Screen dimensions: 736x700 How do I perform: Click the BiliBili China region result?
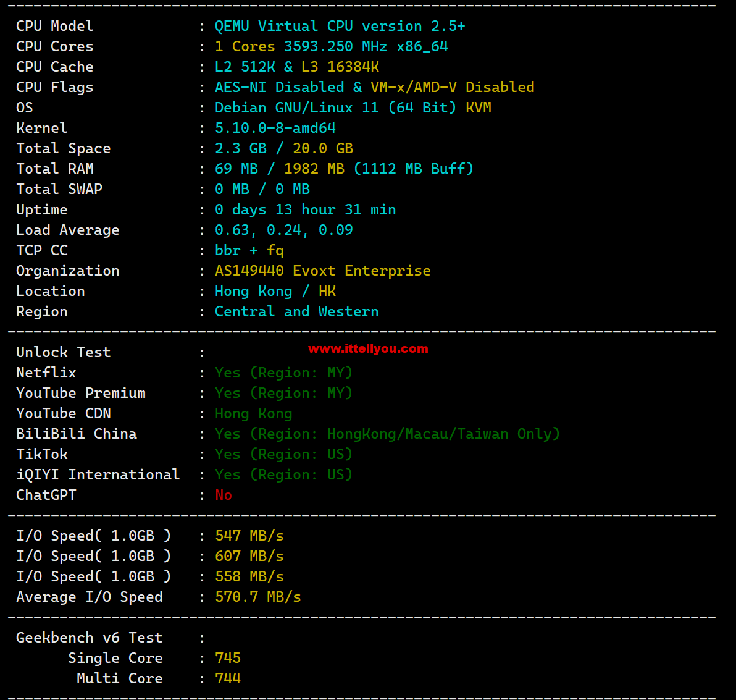(387, 434)
